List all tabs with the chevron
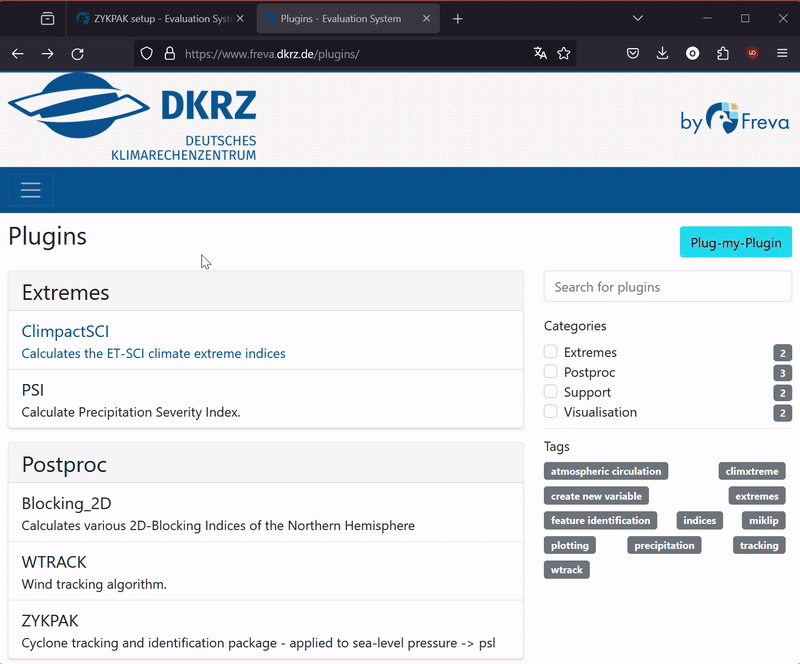800x664 pixels. click(x=638, y=18)
